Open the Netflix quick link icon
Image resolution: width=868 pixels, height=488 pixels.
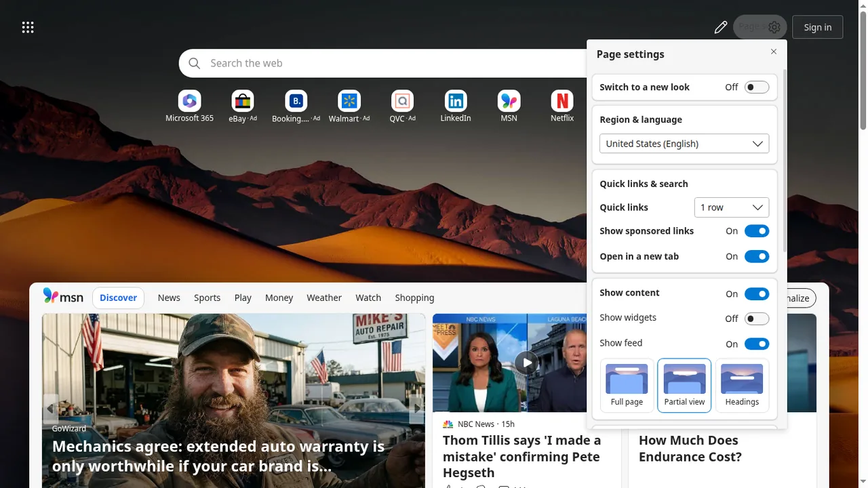click(562, 101)
